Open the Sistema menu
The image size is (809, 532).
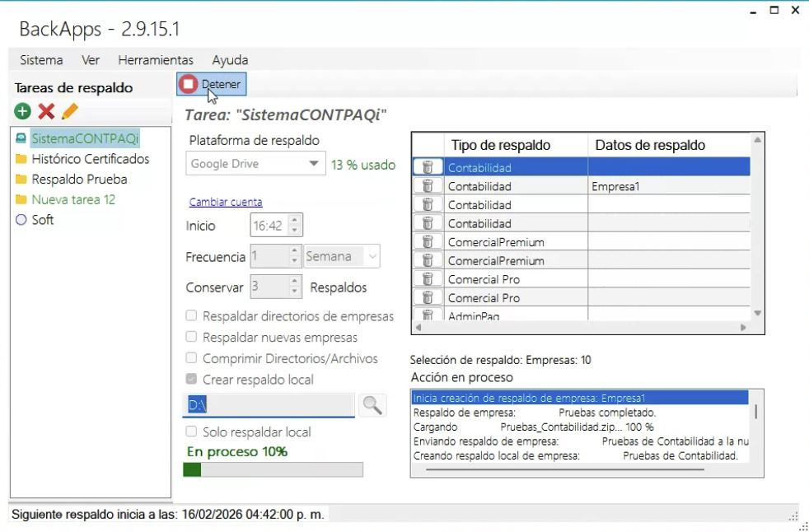(x=41, y=60)
